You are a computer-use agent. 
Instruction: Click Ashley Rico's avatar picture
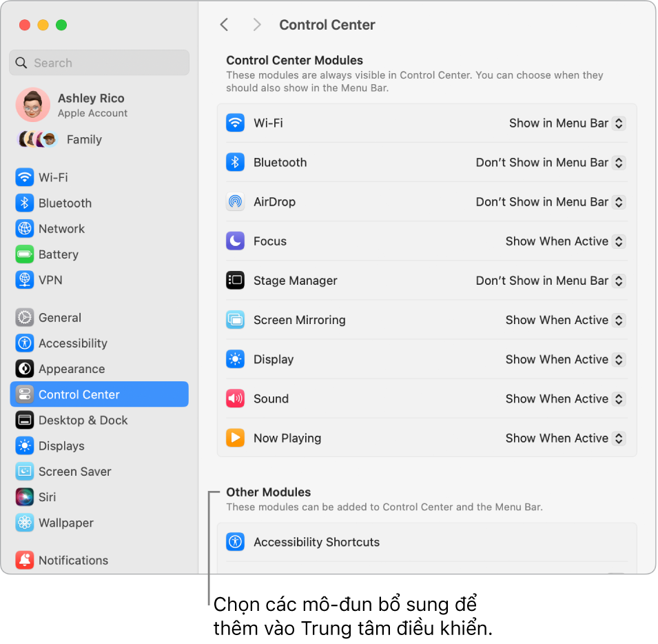click(x=33, y=105)
